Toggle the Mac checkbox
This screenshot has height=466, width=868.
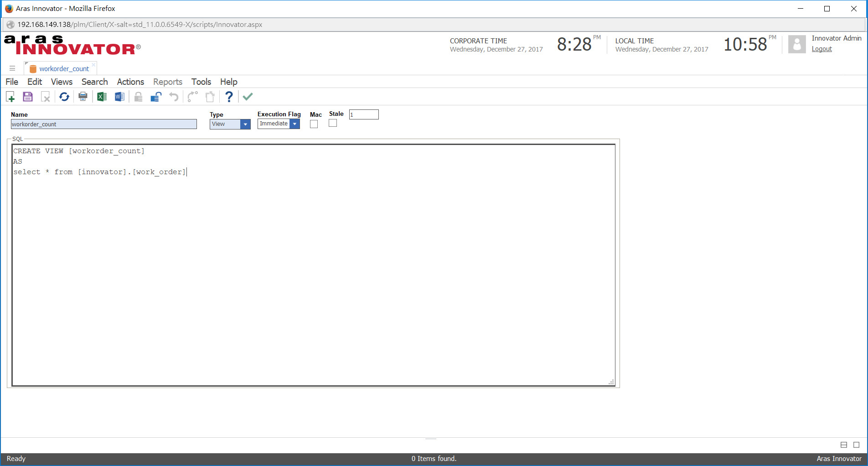314,124
